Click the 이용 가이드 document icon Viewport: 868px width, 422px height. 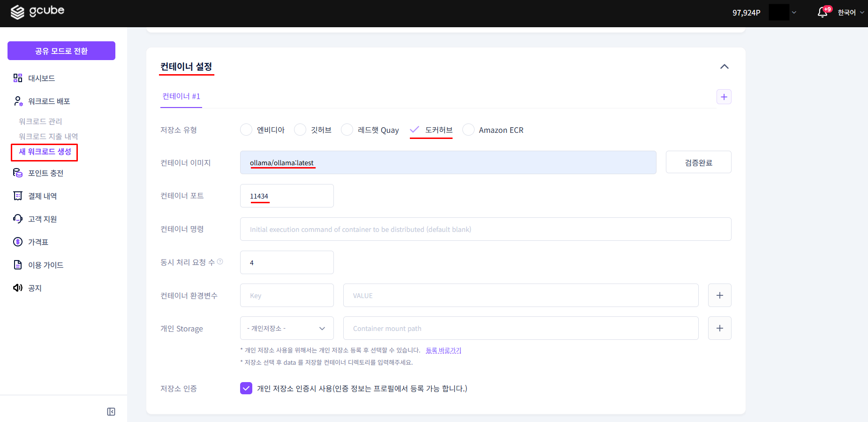pos(18,265)
